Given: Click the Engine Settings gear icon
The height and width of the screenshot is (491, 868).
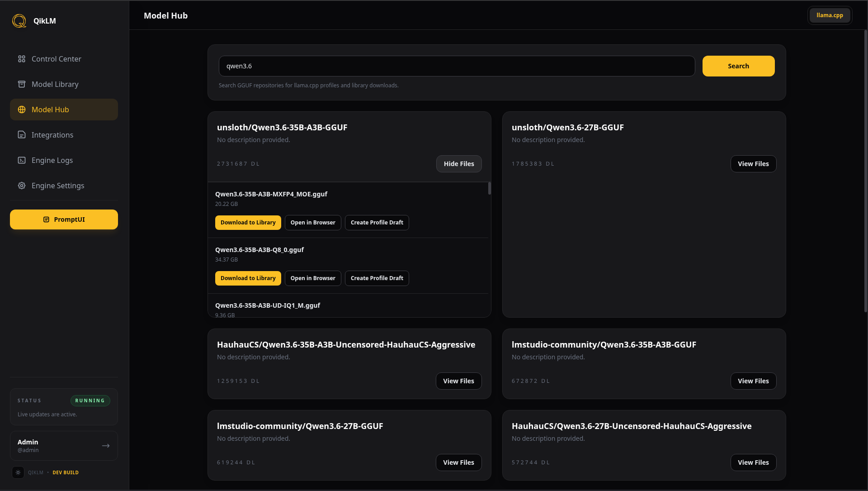Looking at the screenshot, I should point(22,186).
